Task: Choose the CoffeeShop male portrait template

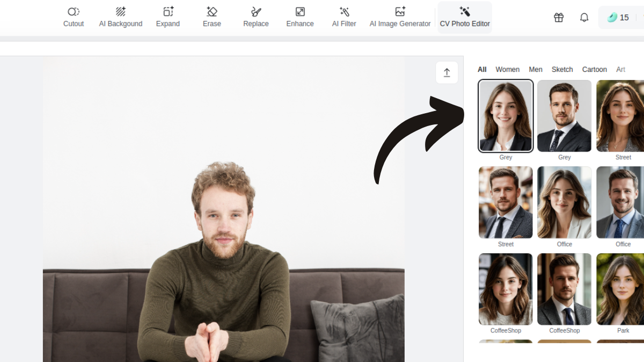Action: click(564, 289)
